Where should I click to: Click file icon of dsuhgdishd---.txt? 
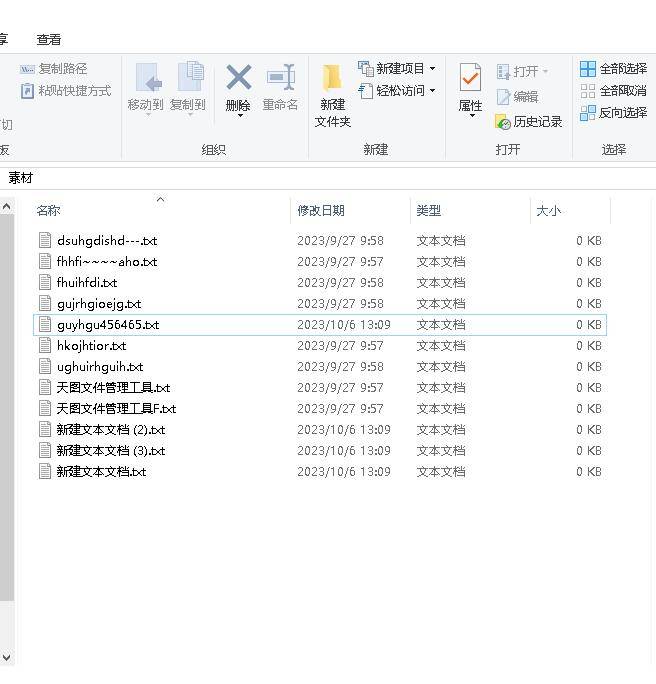click(45, 240)
